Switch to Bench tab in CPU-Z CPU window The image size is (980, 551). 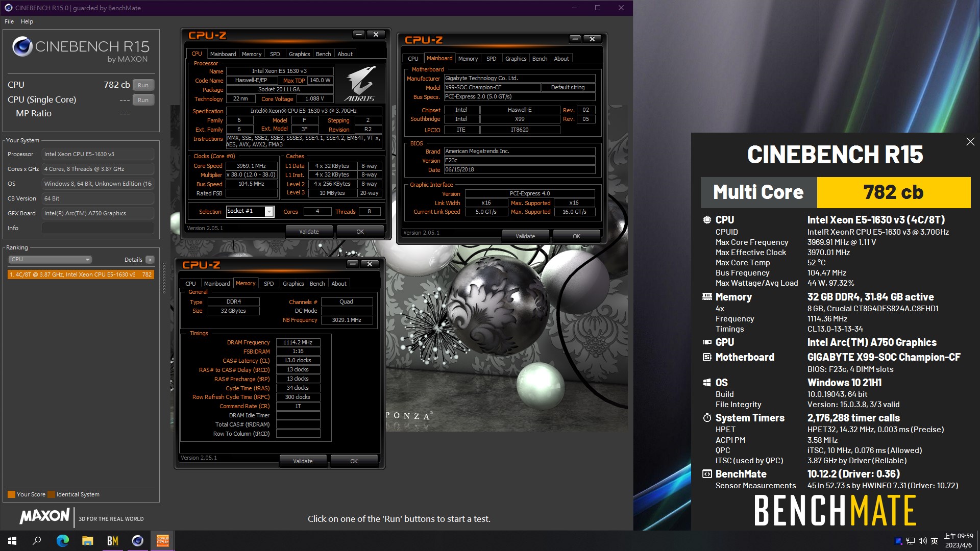[323, 54]
